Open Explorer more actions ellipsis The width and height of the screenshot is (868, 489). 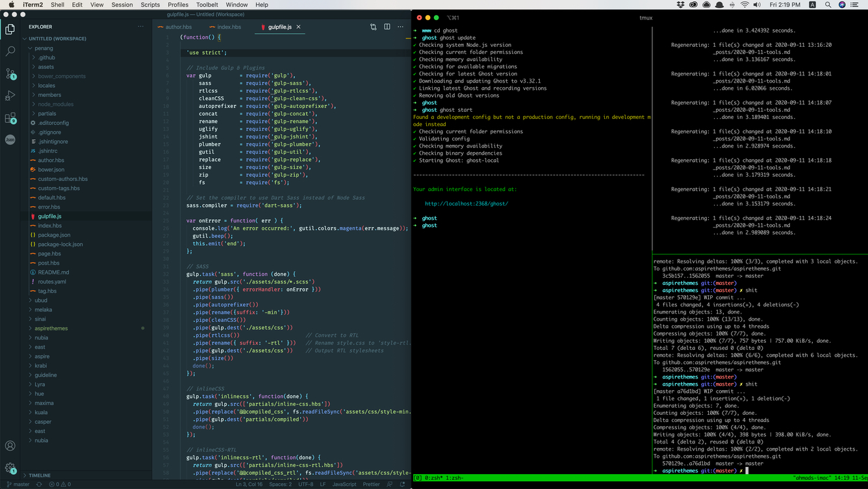(x=141, y=27)
